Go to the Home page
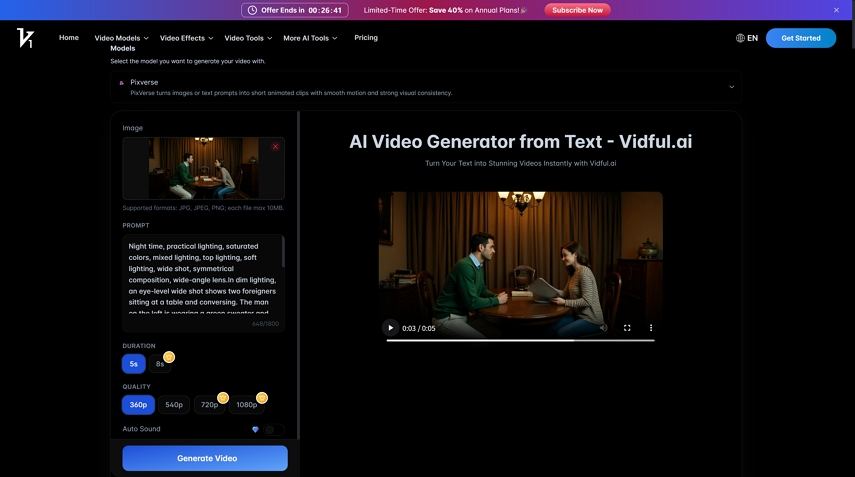 tap(69, 38)
